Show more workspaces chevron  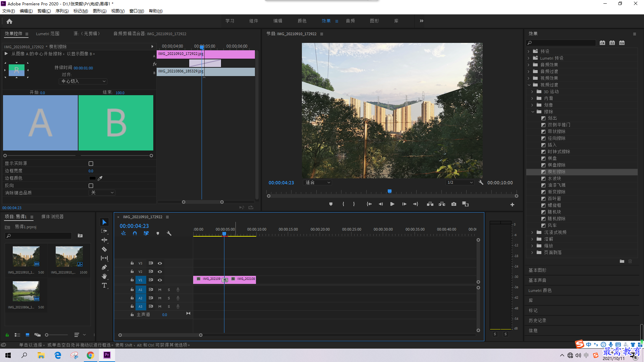pos(422,21)
